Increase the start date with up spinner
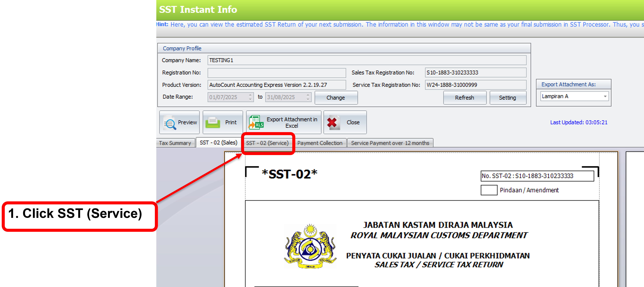The height and width of the screenshot is (287, 644). click(250, 95)
